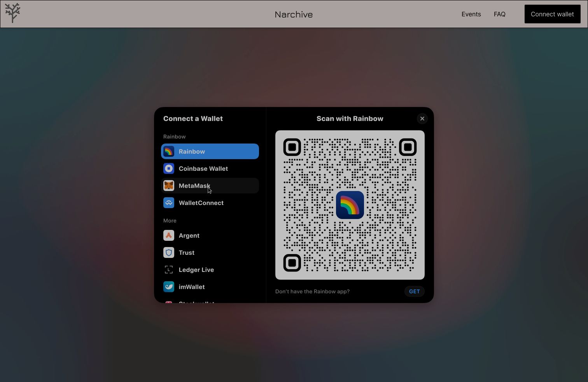This screenshot has height=382, width=588.
Task: Open the Events page
Action: [x=471, y=14]
